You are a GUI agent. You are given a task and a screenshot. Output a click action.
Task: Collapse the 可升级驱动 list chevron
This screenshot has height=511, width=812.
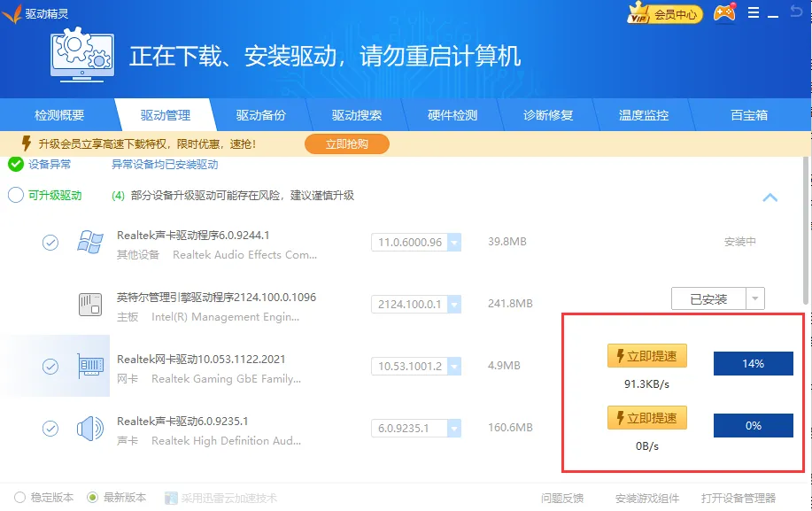(770, 197)
